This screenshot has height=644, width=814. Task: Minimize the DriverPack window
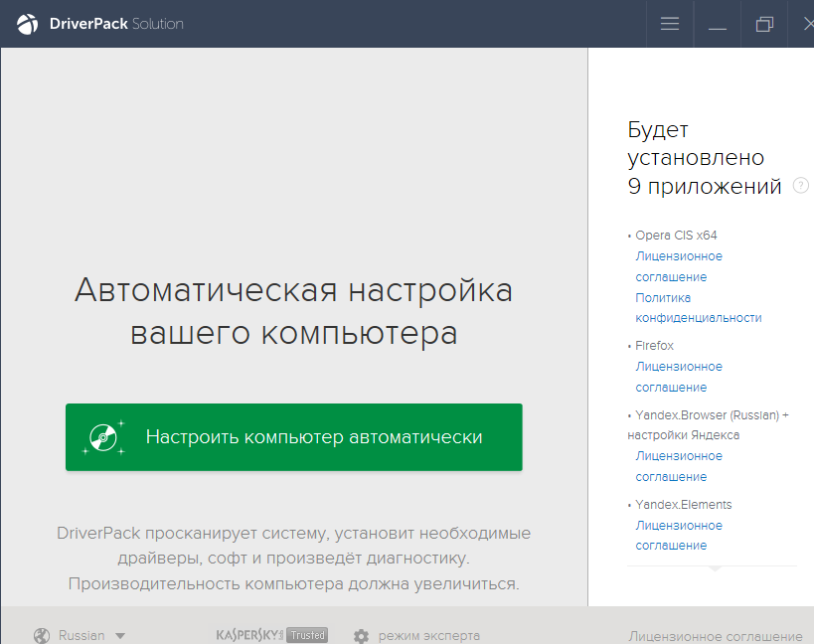(718, 24)
